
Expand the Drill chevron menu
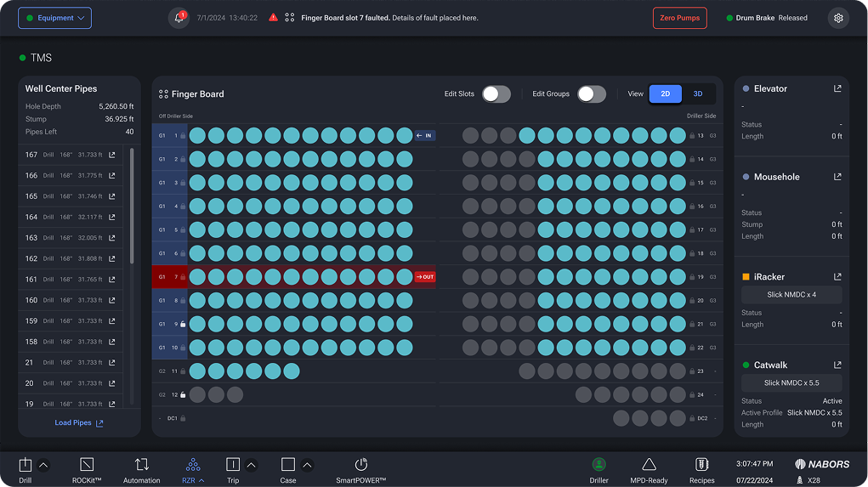point(43,465)
